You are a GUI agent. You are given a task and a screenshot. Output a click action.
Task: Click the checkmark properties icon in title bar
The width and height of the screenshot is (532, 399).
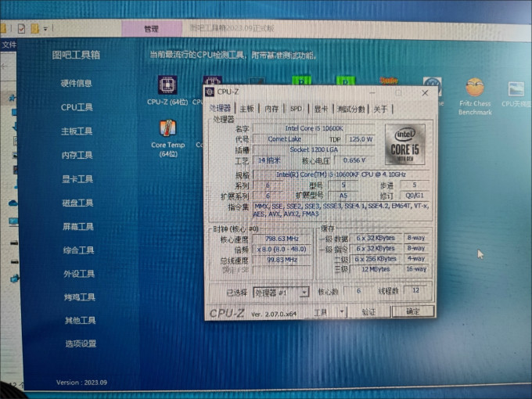pyautogui.click(x=21, y=28)
